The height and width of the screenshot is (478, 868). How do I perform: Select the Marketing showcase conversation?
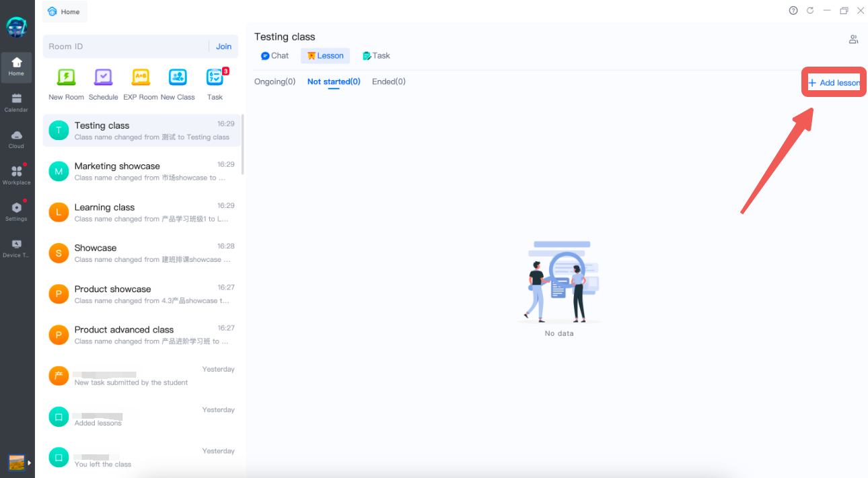141,172
